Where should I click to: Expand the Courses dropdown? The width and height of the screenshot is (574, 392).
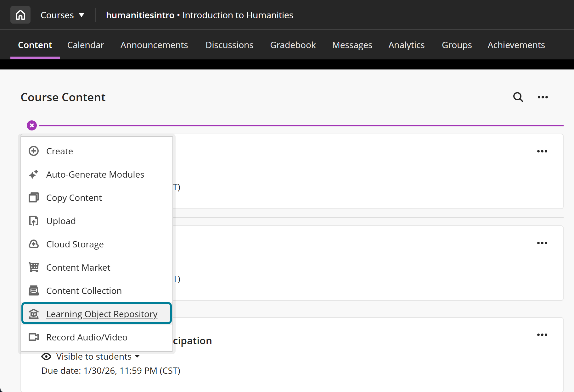(x=63, y=15)
